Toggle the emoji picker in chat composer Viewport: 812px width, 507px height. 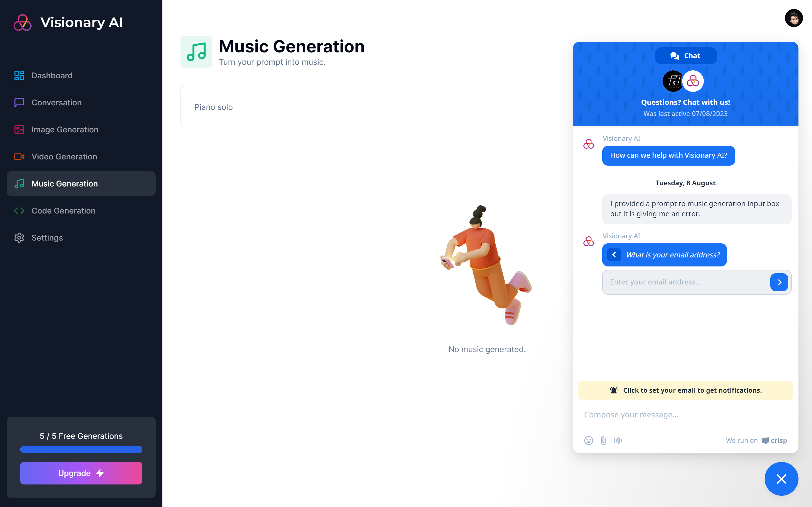(x=589, y=440)
